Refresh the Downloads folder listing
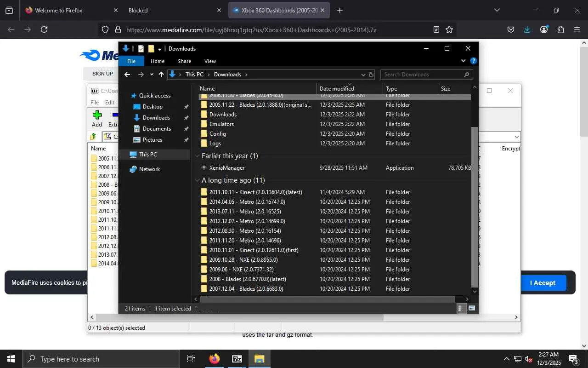This screenshot has height=368, width=588. click(x=371, y=75)
